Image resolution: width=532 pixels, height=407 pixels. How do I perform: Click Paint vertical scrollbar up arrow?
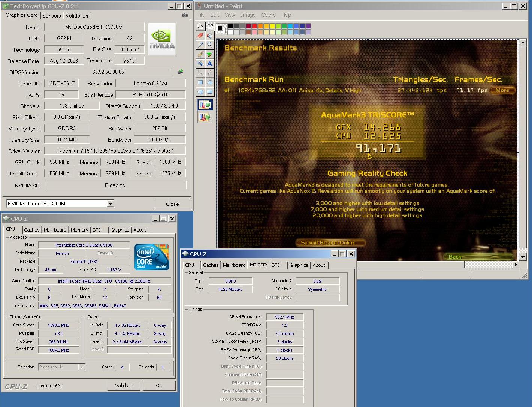[x=523, y=43]
